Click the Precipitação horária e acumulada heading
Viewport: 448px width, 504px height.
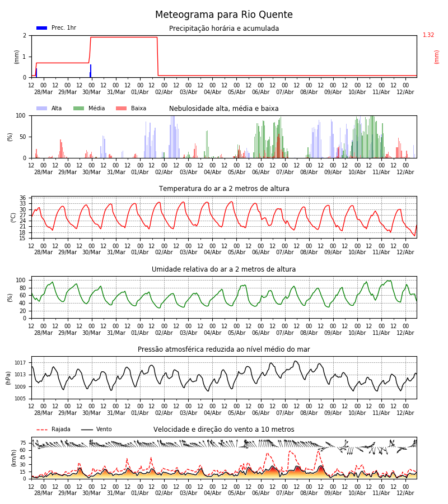(224, 29)
